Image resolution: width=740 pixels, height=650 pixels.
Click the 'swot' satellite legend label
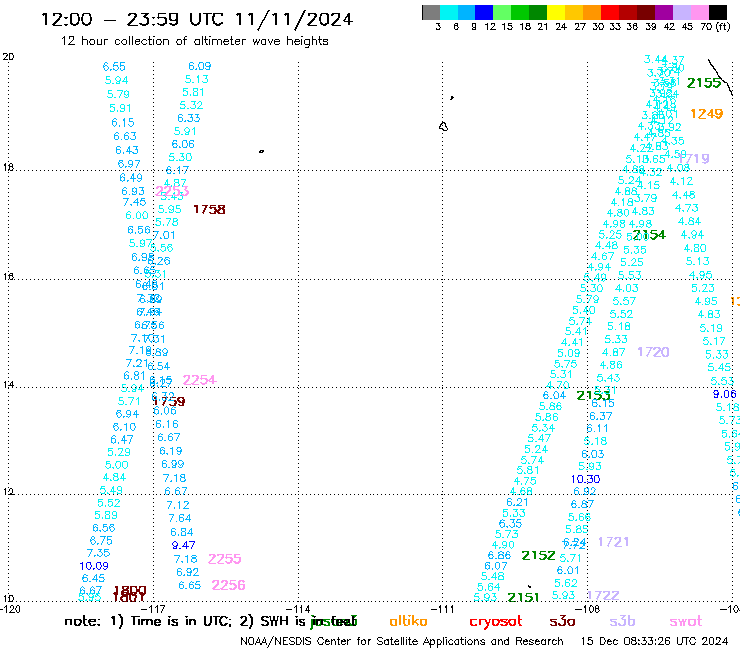[x=686, y=622]
